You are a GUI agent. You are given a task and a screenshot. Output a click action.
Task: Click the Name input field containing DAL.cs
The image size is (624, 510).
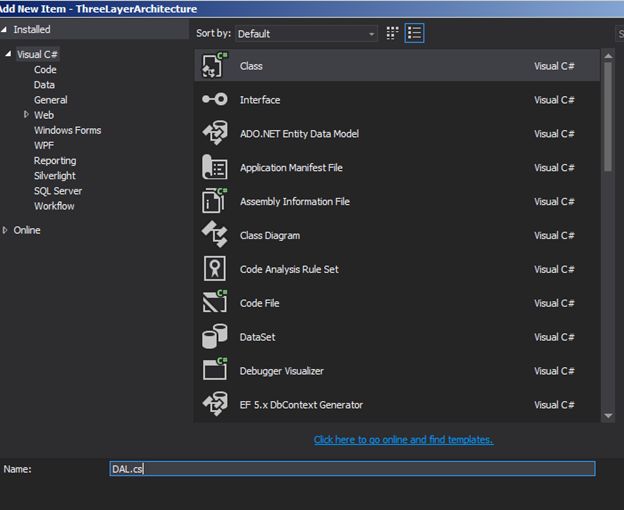tap(352, 468)
